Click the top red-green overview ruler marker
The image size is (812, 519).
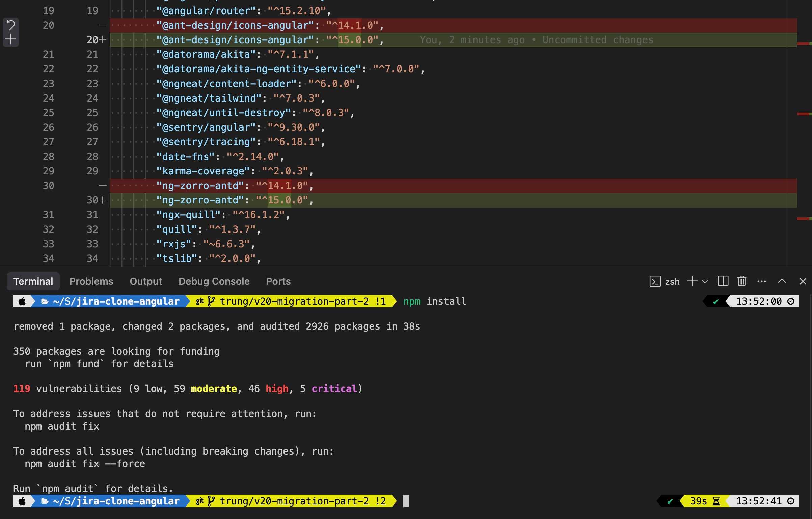[804, 44]
